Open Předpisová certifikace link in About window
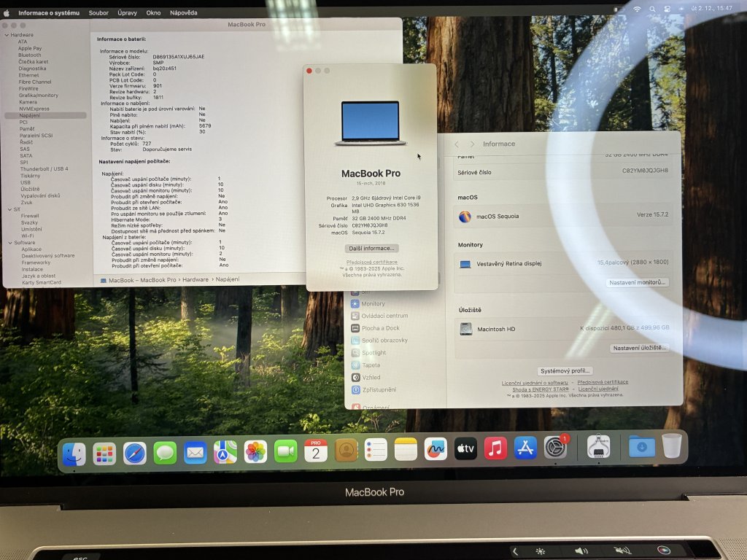Viewport: 747px width, 560px height. (x=371, y=262)
